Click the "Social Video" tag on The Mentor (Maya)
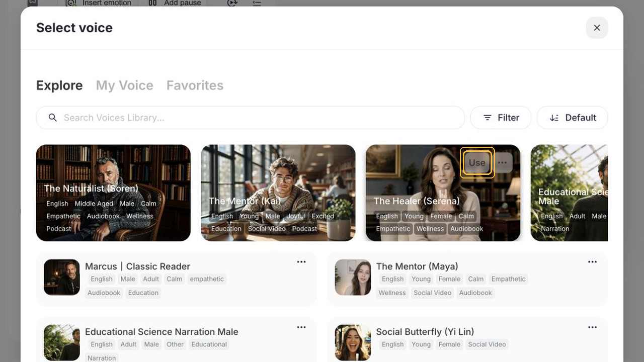This screenshot has width=644, height=362. pos(433,293)
